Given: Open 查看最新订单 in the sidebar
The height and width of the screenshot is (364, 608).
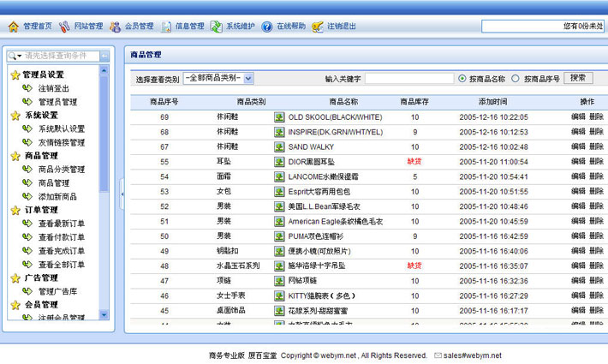Looking at the screenshot, I should [62, 224].
